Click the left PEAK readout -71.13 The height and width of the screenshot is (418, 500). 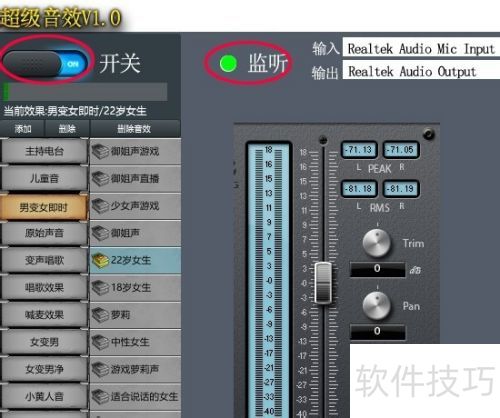tap(359, 150)
